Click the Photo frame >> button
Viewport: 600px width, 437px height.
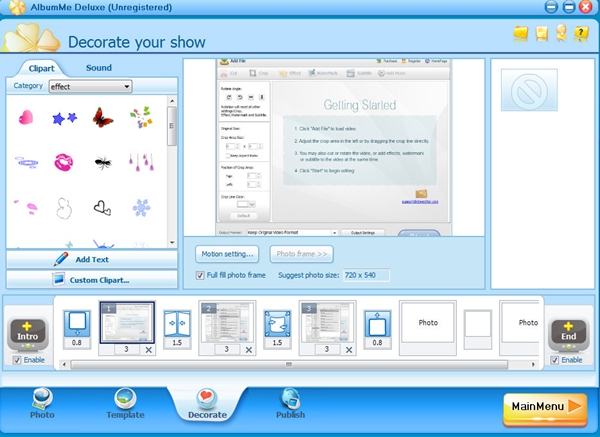click(302, 254)
